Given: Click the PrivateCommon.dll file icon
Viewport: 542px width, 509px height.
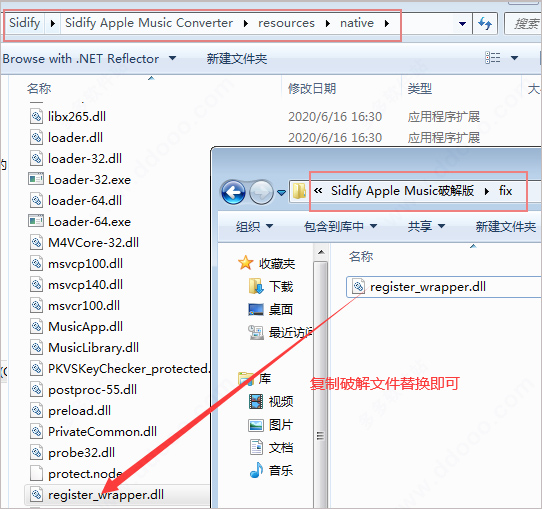Looking at the screenshot, I should pyautogui.click(x=36, y=432).
